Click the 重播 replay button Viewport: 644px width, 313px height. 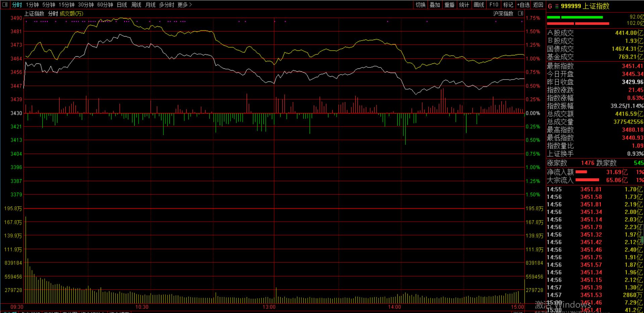pos(450,5)
